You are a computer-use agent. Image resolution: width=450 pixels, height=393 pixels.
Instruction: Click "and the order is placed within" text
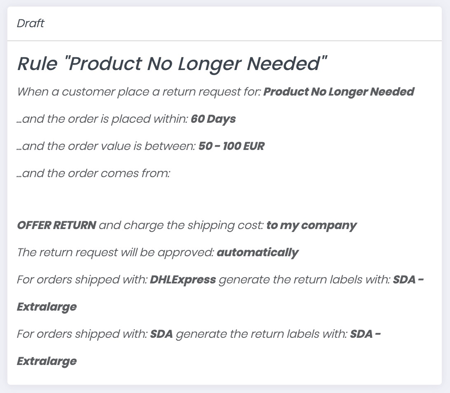[103, 119]
